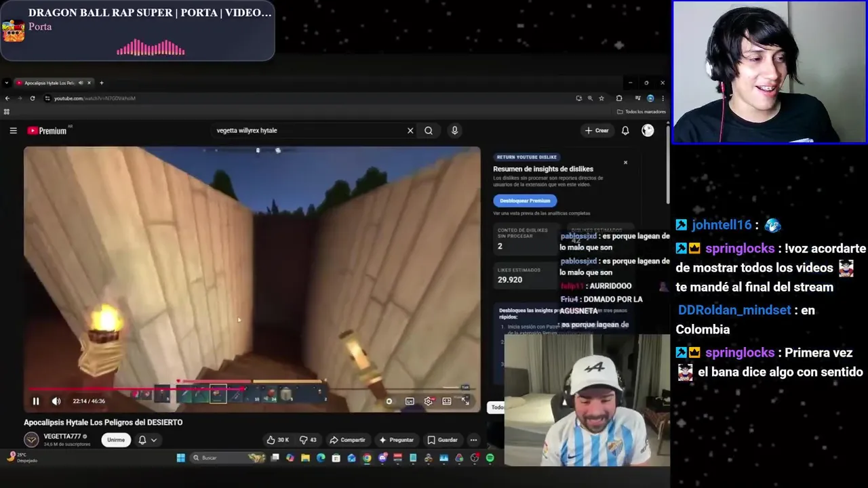The width and height of the screenshot is (868, 488).
Task: Go forward in the browser
Action: [20, 98]
